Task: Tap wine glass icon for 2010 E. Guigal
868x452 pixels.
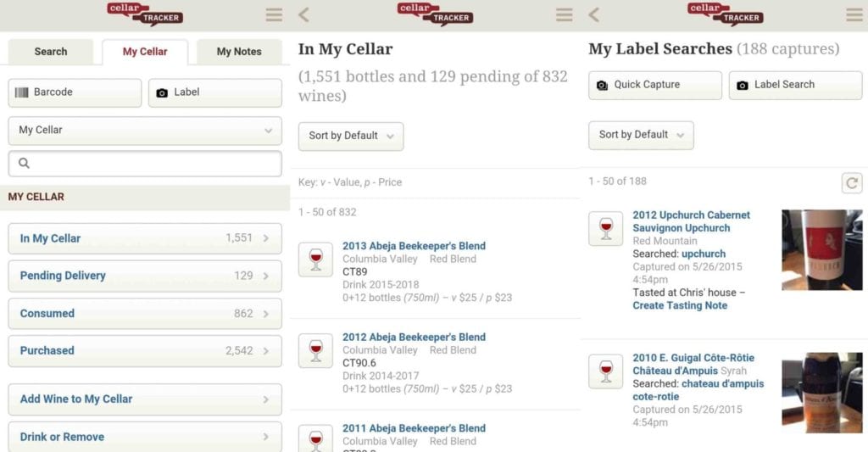Action: click(x=605, y=371)
